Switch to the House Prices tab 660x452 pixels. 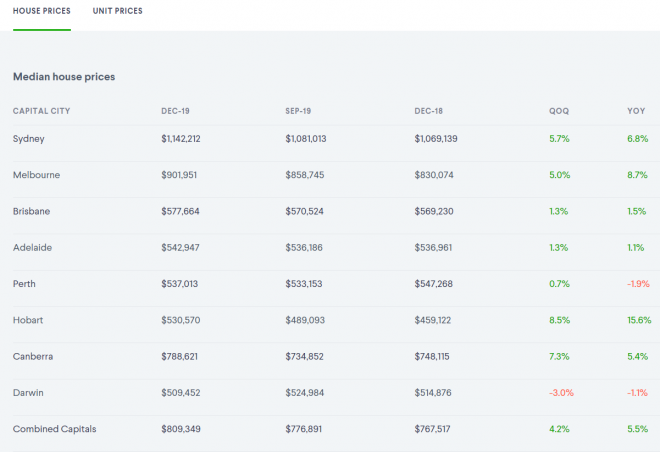[x=42, y=11]
